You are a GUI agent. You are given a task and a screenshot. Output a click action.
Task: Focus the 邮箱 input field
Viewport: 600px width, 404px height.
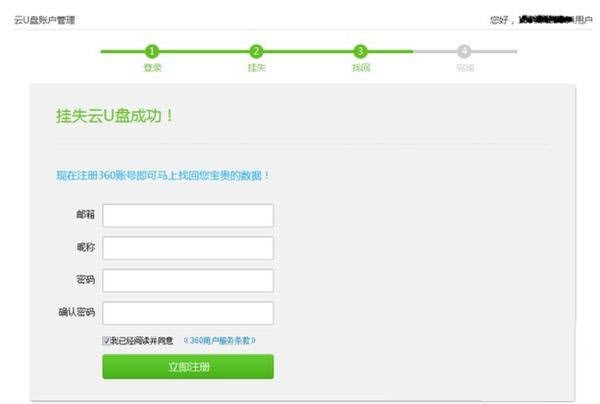(x=187, y=216)
